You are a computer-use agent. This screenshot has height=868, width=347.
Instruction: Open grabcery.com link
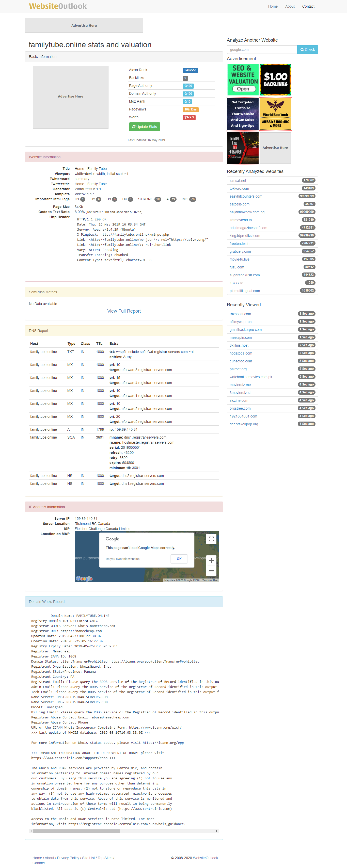(x=240, y=251)
